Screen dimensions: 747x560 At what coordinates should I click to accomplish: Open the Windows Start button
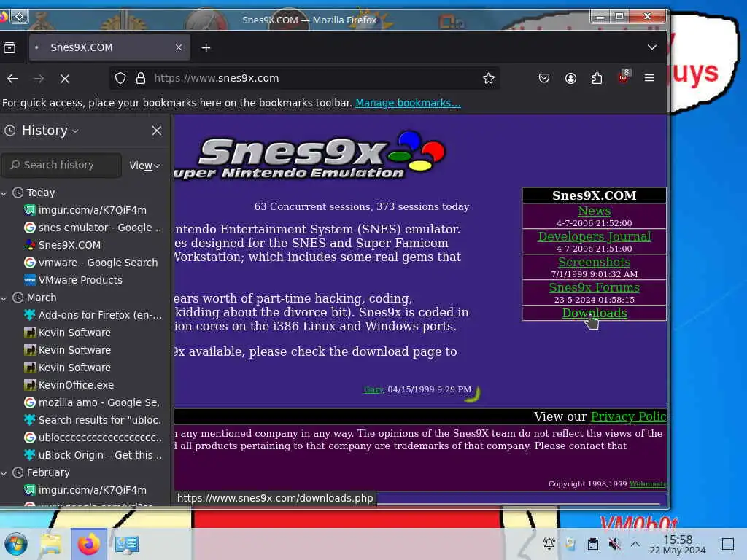tap(16, 544)
